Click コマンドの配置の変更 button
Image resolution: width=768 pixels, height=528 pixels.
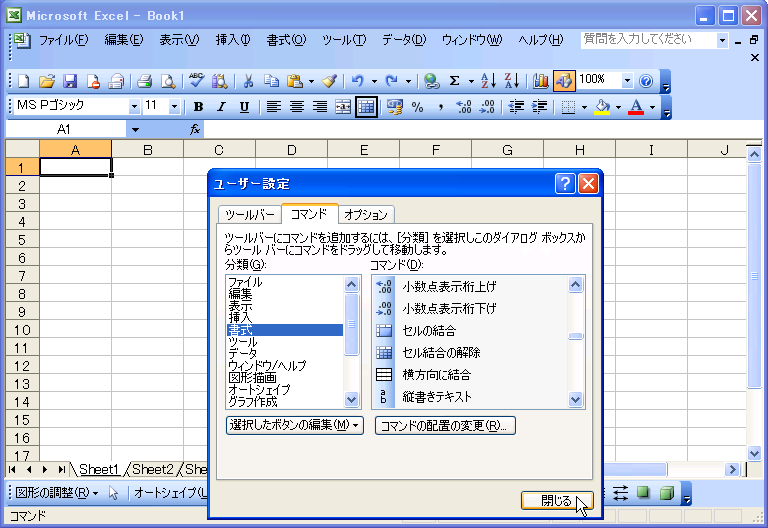[445, 425]
